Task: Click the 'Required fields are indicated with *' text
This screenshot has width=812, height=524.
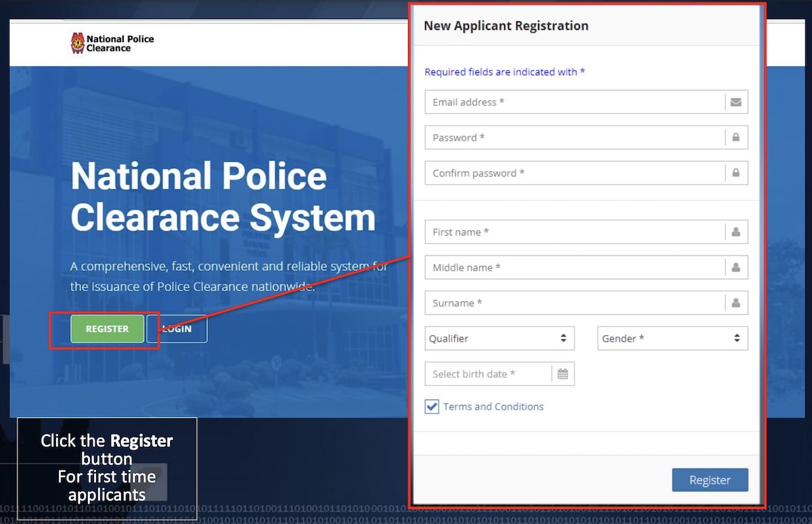Action: pyautogui.click(x=504, y=72)
